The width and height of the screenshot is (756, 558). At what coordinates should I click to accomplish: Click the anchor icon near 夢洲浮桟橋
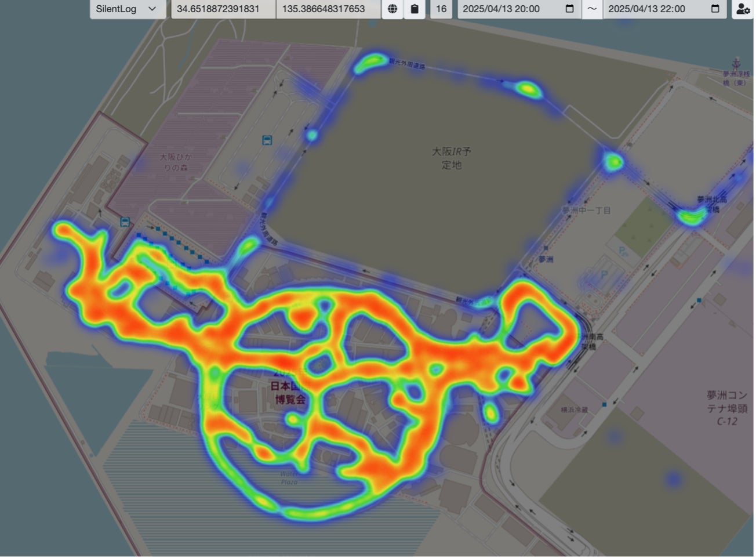tap(736, 63)
